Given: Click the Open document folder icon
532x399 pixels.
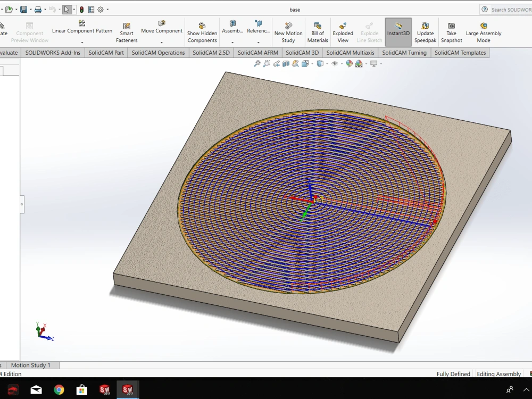Looking at the screenshot, I should (9, 10).
